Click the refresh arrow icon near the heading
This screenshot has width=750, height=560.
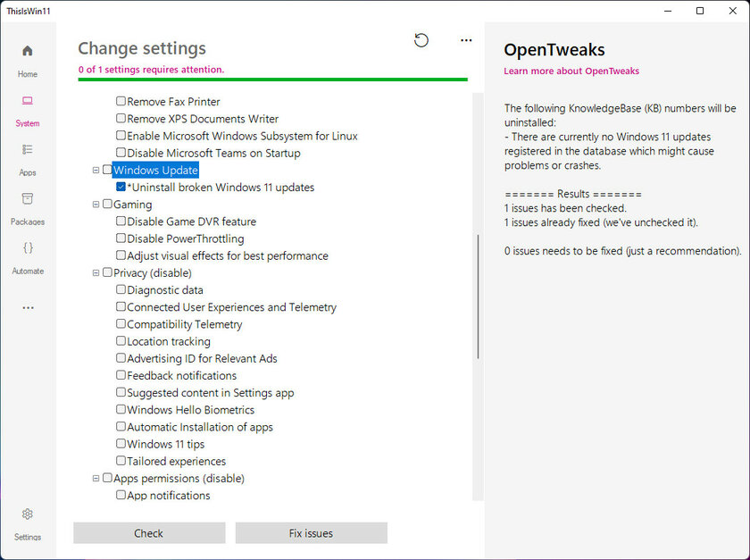[421, 40]
